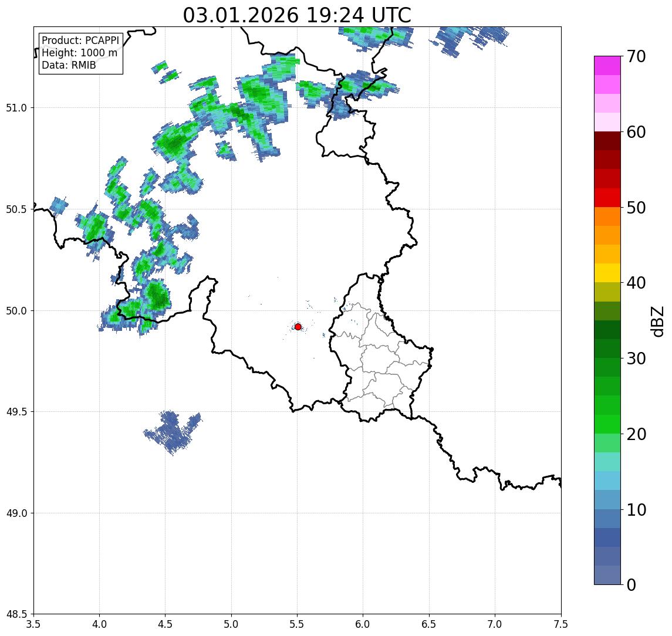Click the 'Height: 1000 m' label

coord(79,53)
